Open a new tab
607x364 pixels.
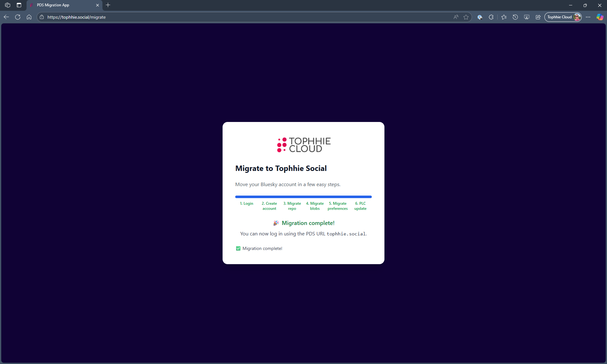pyautogui.click(x=108, y=5)
